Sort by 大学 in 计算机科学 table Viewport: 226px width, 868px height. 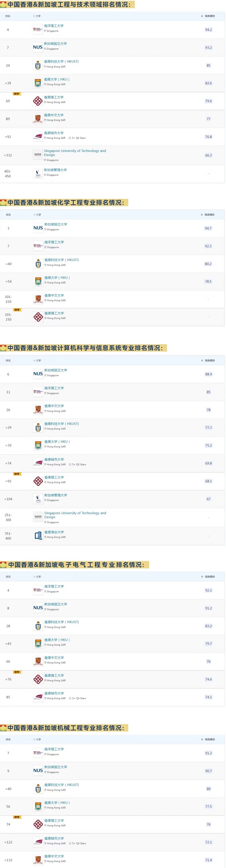(37, 360)
